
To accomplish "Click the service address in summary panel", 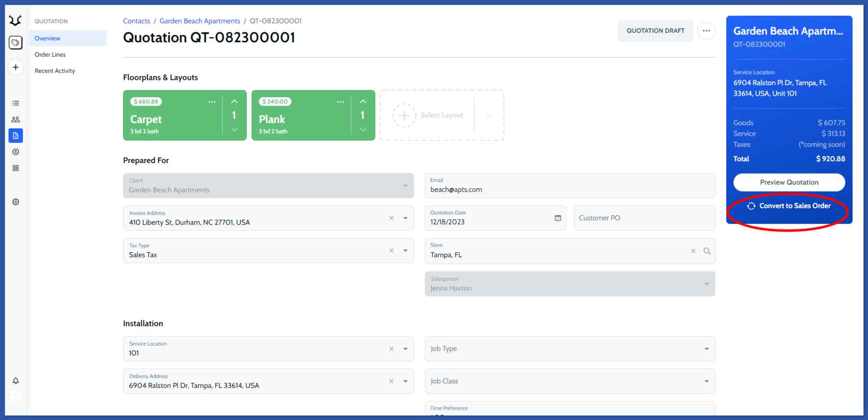I will pos(780,88).
